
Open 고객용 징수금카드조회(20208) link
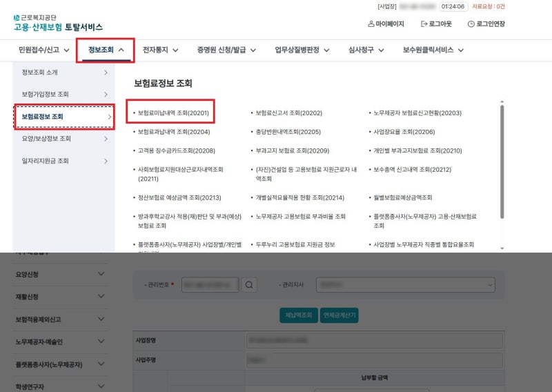coord(177,150)
